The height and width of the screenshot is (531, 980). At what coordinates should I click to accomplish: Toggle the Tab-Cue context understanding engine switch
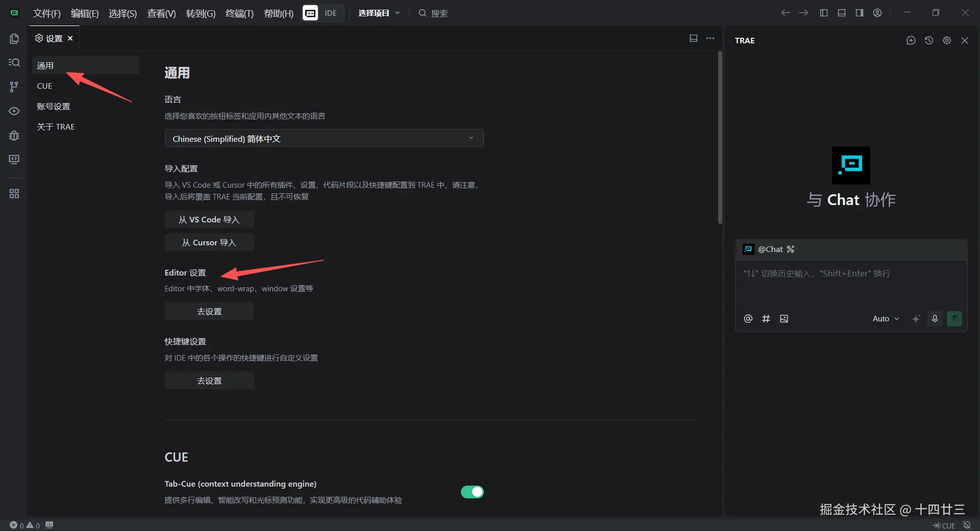(x=472, y=492)
